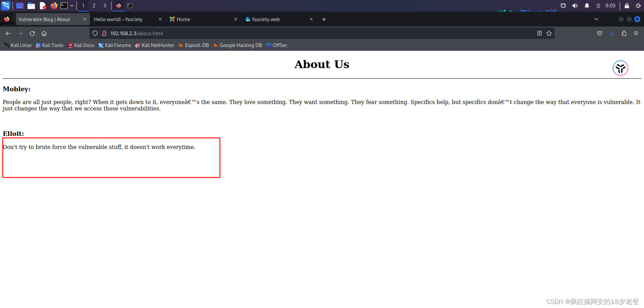Open Kali Tools bookmark
644x308 pixels.
click(x=50, y=45)
